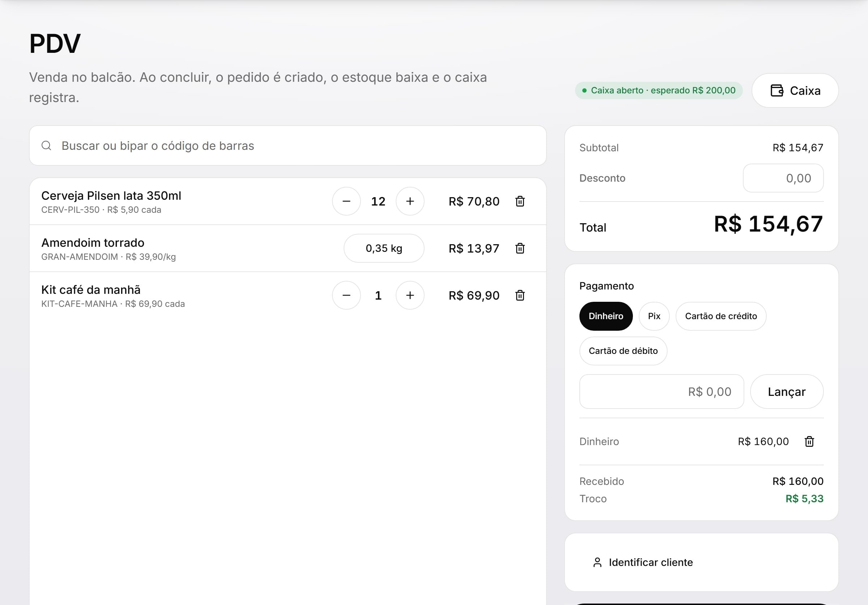
Task: Click the Cerveja Pilsen lata 350ml name
Action: pos(111,195)
